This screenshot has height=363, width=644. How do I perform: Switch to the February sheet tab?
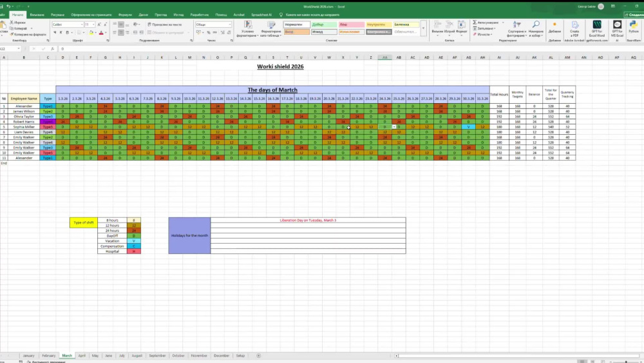tap(48, 356)
